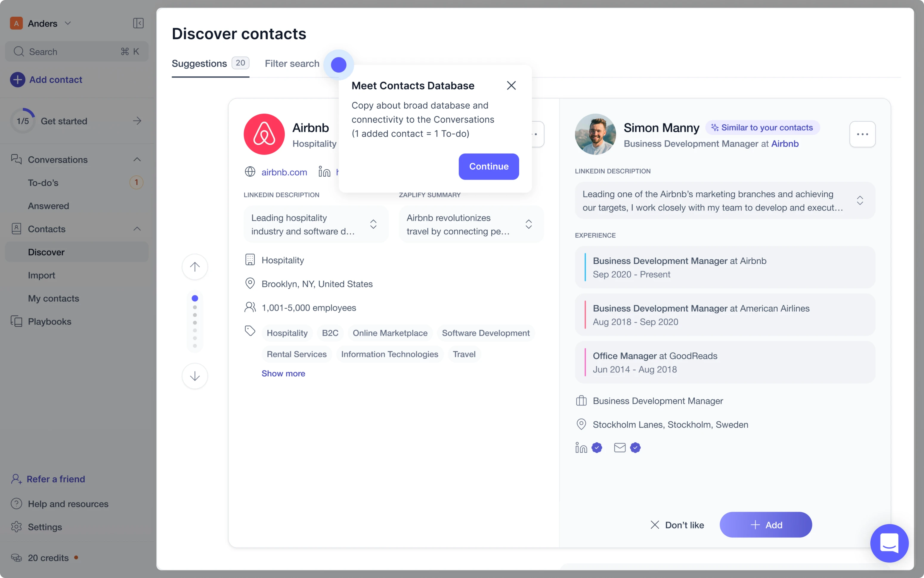Navigate to next suggestion with down arrow
Image resolution: width=924 pixels, height=578 pixels.
pos(195,376)
